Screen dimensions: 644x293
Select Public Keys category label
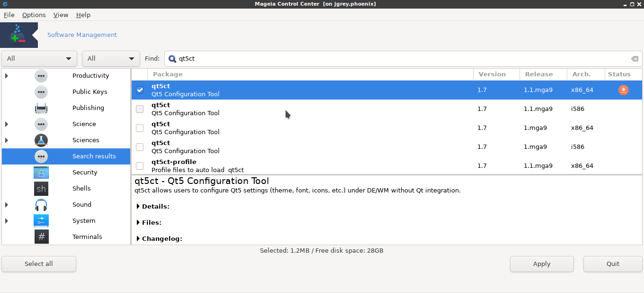click(x=90, y=92)
